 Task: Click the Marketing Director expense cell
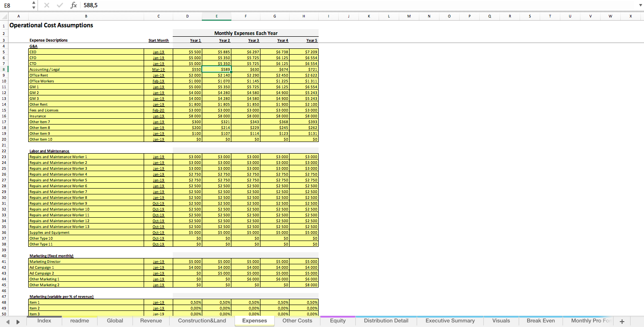pos(67,261)
